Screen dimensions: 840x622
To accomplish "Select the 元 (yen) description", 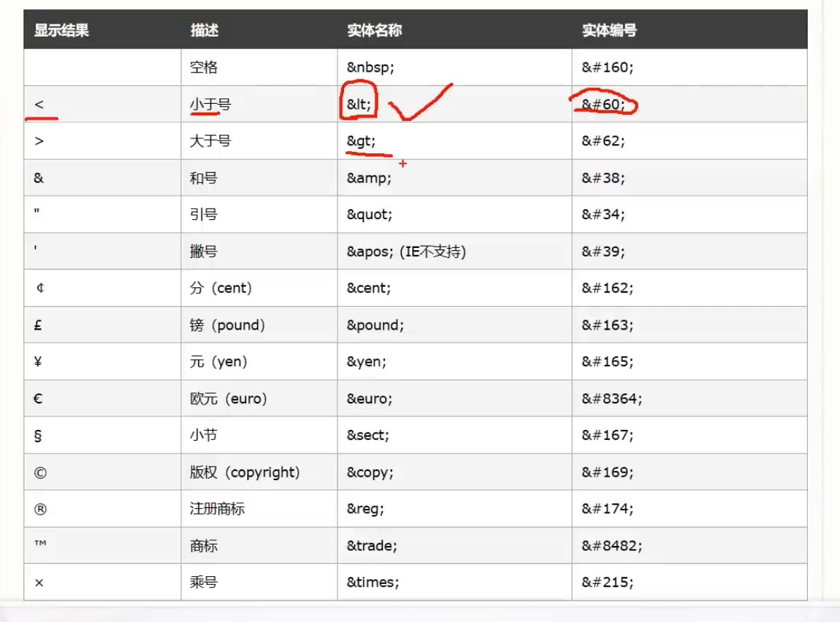I will [x=219, y=362].
